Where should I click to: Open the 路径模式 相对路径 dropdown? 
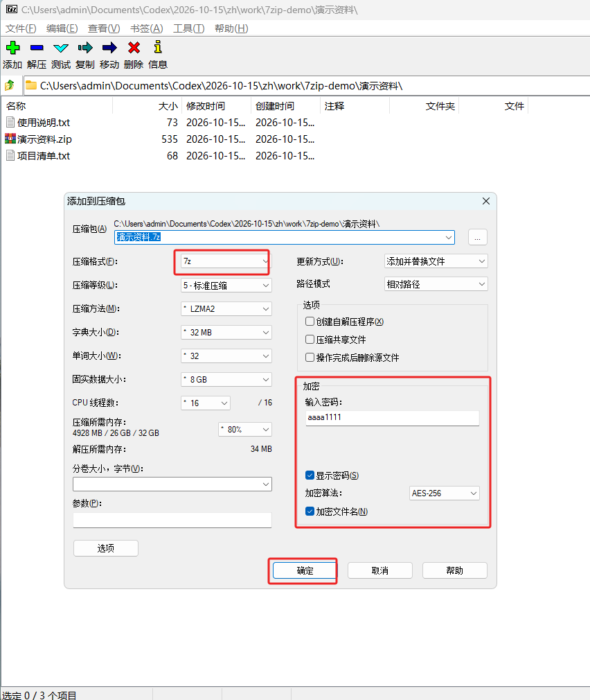pyautogui.click(x=436, y=284)
